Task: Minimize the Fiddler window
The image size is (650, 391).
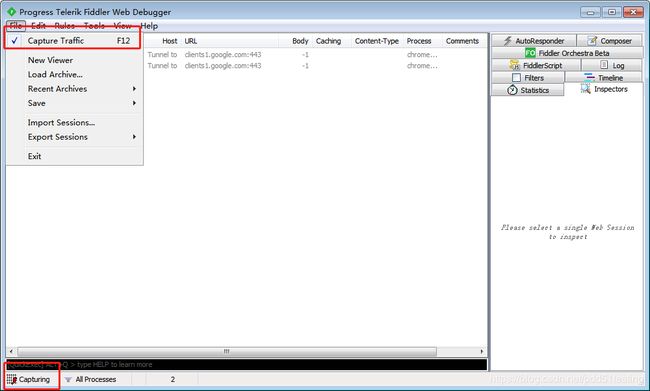Action: [x=590, y=12]
